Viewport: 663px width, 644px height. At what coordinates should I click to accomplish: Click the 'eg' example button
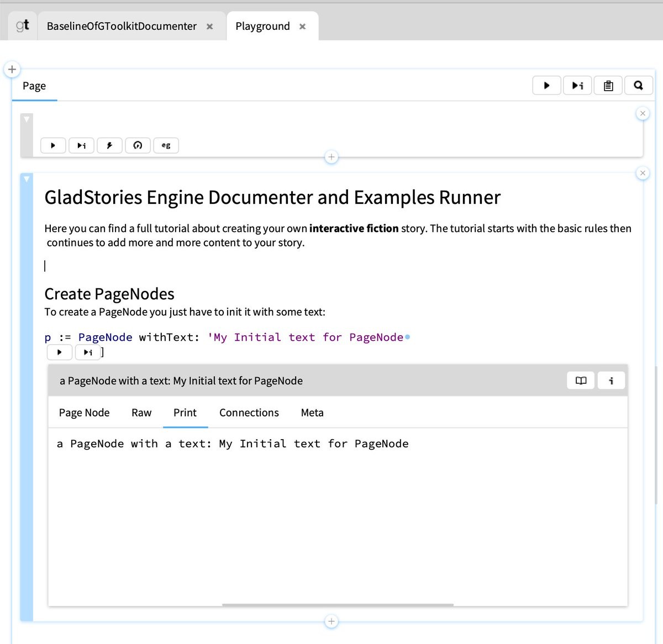click(x=166, y=145)
